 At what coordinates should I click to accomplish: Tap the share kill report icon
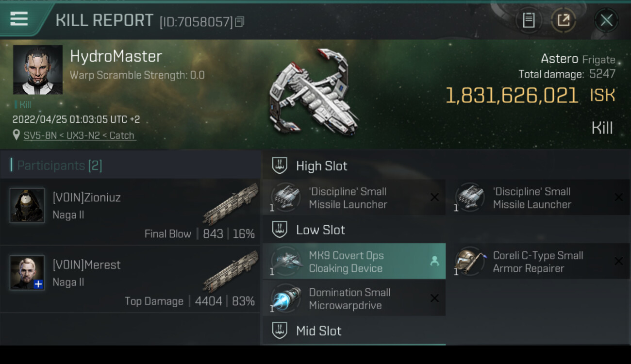563,20
